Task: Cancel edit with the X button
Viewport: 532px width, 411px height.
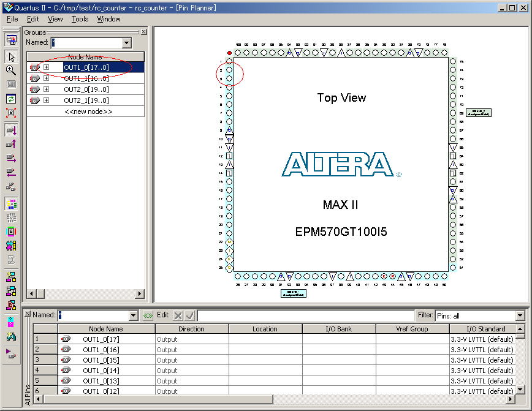Action: pos(178,315)
